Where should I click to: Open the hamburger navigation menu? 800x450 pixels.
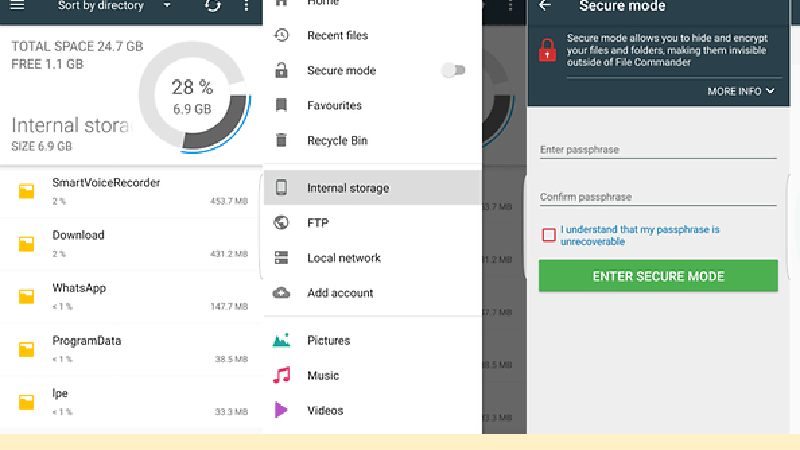[x=17, y=6]
